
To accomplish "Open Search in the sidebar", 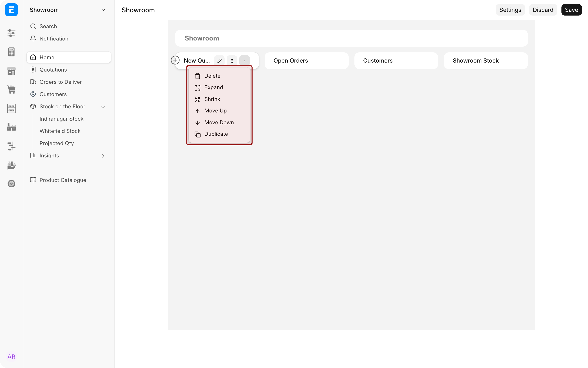I will [69, 26].
